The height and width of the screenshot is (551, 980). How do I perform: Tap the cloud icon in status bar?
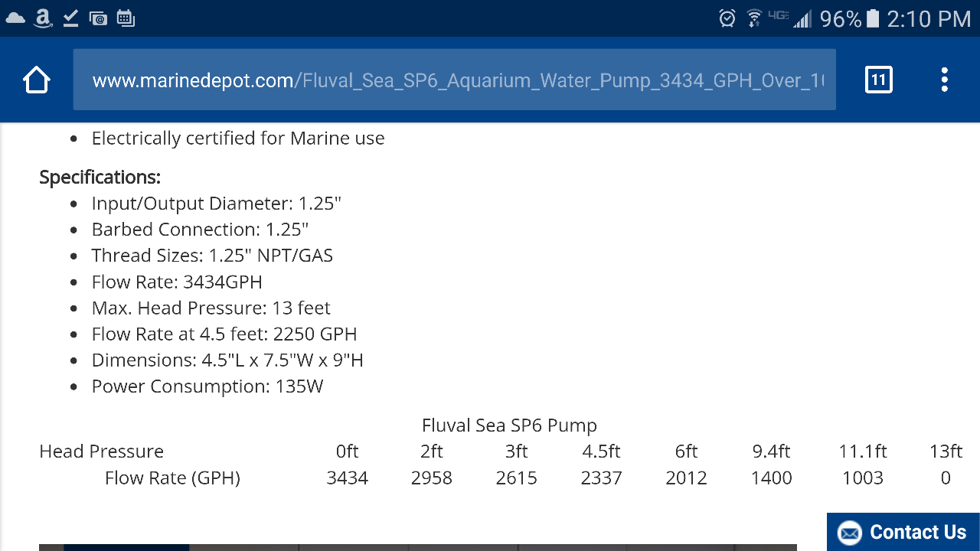pyautogui.click(x=15, y=18)
